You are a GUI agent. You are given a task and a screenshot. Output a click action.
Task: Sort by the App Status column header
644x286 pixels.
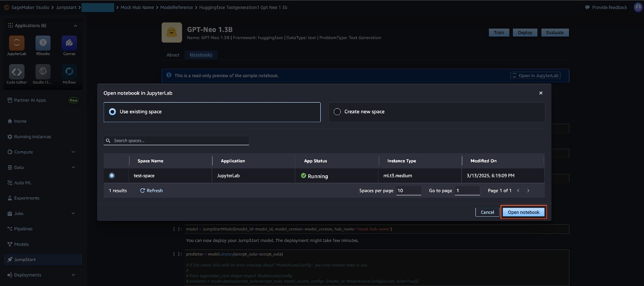pos(315,161)
